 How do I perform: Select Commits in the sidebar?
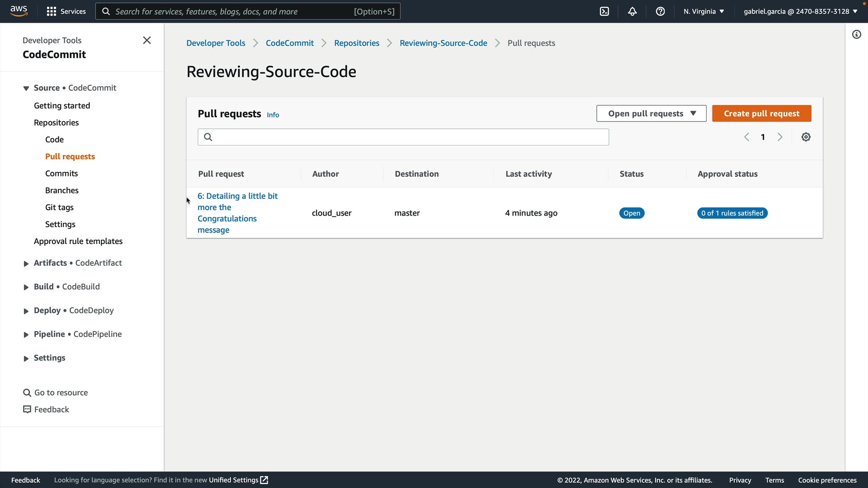click(x=61, y=174)
